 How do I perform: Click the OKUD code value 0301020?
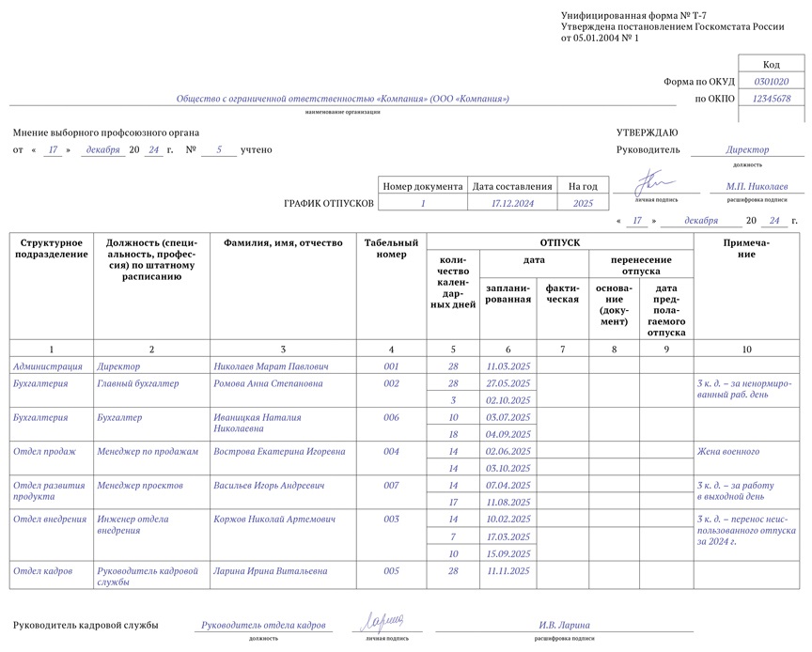point(772,82)
